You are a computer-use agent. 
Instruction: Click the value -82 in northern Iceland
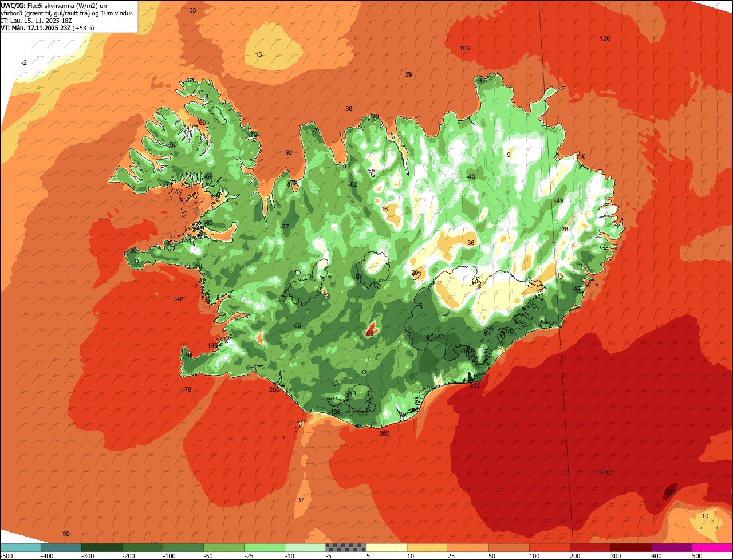pos(353,184)
